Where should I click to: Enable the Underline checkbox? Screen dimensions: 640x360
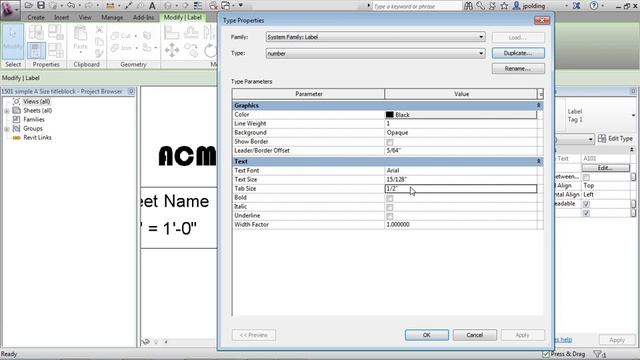click(x=390, y=216)
